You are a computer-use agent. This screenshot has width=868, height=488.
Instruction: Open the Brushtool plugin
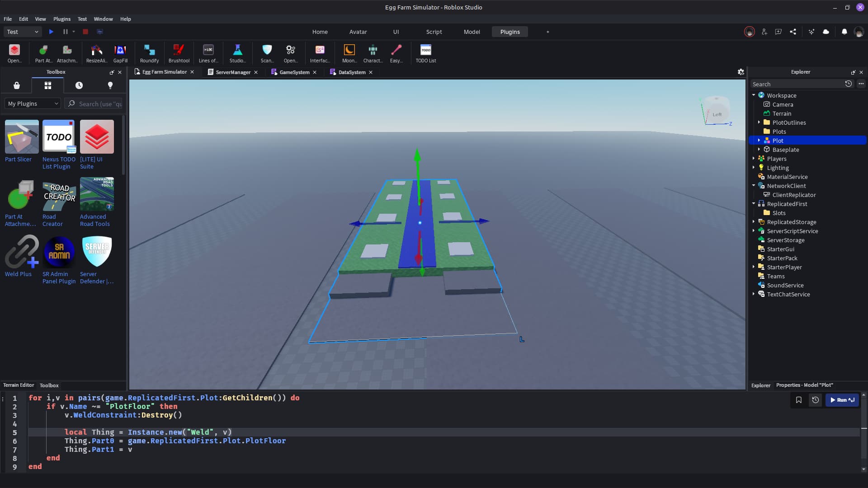pos(179,53)
